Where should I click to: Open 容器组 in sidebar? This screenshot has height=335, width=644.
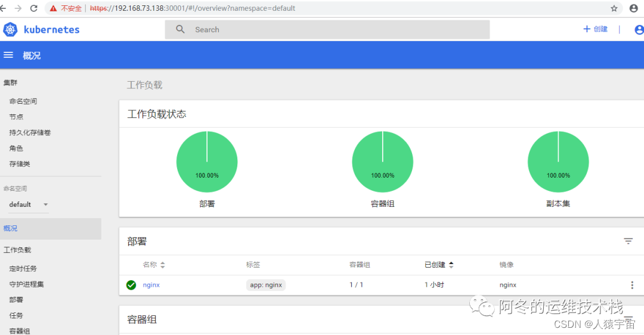(20, 331)
